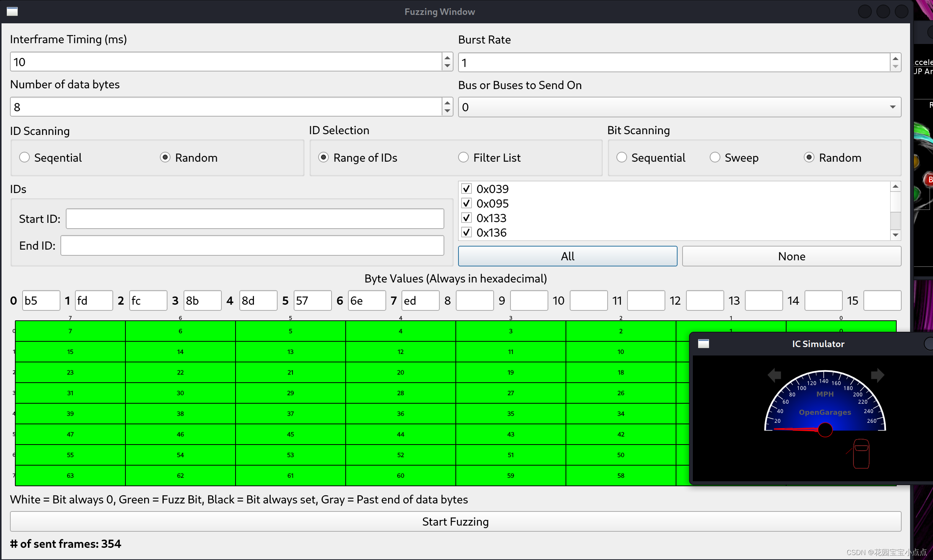
Task: Click the Start Fuzzing button
Action: point(455,521)
